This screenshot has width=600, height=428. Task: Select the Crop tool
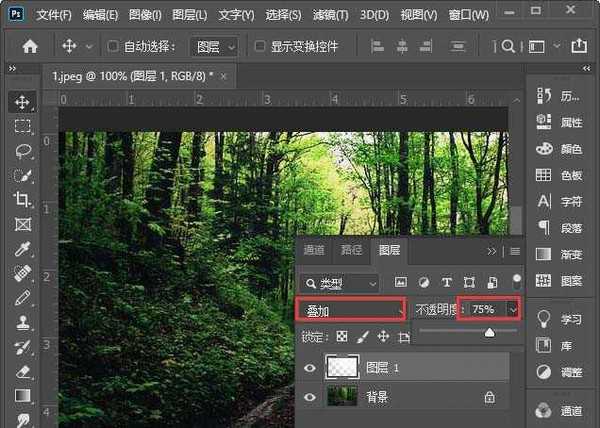click(x=22, y=199)
